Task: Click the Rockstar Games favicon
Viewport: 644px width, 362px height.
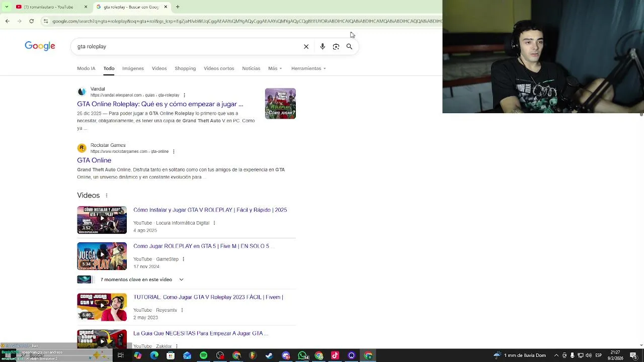Action: 82,148
